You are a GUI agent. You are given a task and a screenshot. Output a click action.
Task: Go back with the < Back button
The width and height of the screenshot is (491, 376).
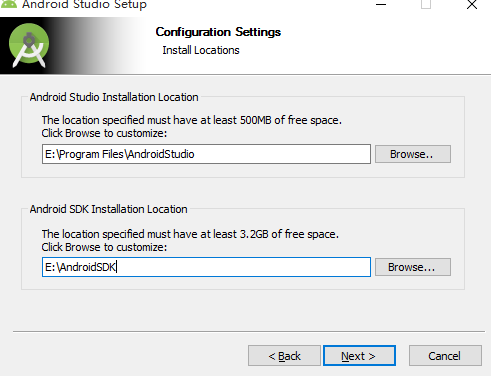[x=284, y=356]
